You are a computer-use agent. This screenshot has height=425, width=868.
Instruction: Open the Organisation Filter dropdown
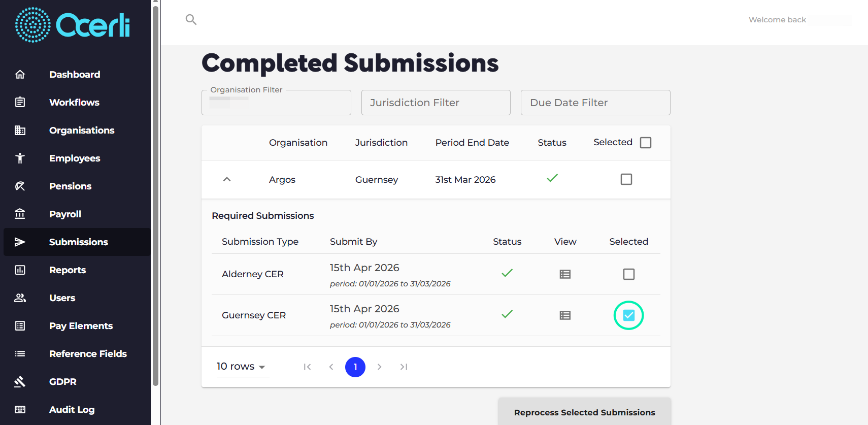pos(276,103)
